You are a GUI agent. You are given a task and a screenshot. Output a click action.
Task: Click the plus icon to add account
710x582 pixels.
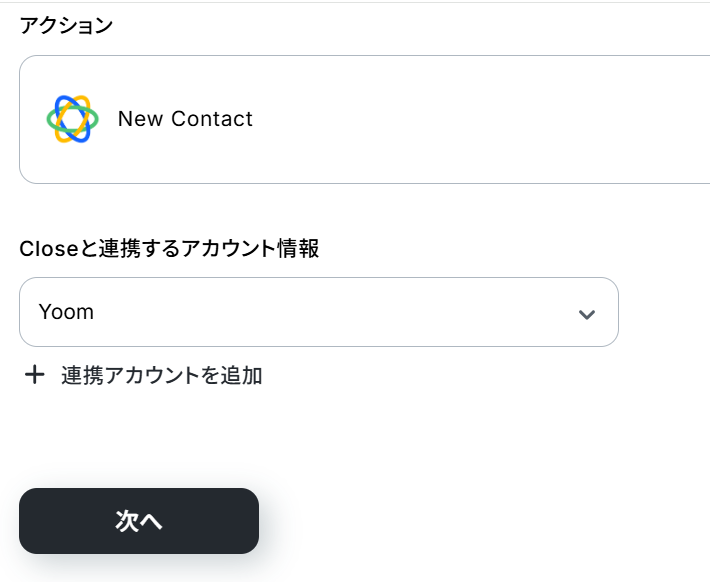pos(35,375)
